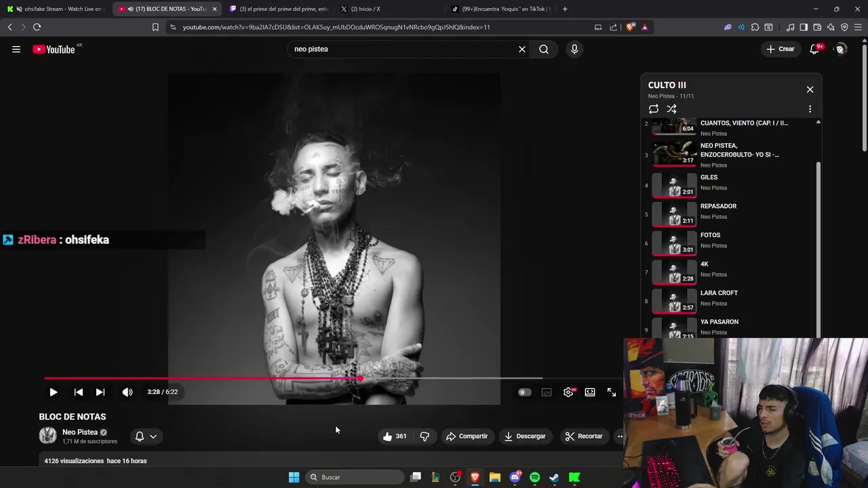This screenshot has height=488, width=868.
Task: Go back in browser history
Action: (x=9, y=27)
